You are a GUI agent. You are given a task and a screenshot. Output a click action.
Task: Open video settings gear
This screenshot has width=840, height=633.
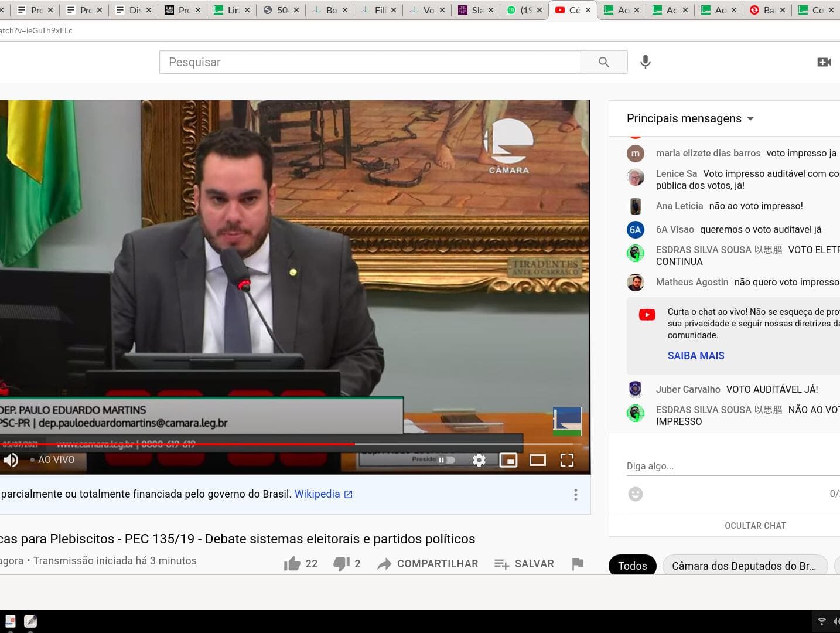pyautogui.click(x=479, y=460)
